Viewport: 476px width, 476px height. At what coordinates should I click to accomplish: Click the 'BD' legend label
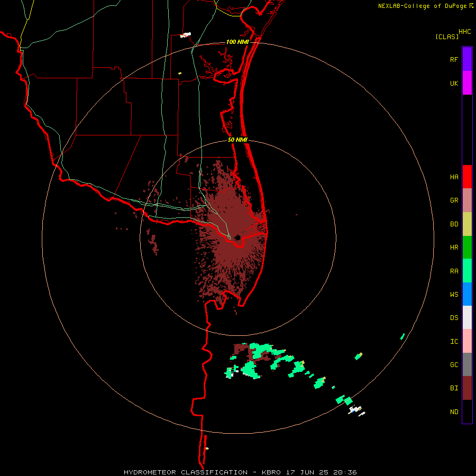pos(454,224)
